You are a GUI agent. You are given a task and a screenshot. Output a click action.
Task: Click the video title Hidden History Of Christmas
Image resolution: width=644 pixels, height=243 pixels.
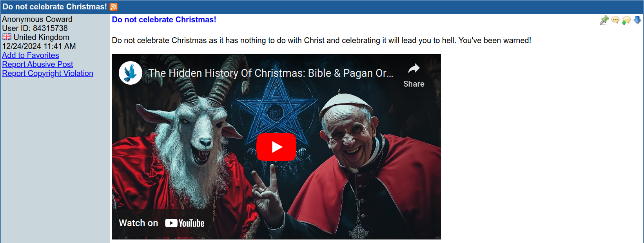point(271,73)
